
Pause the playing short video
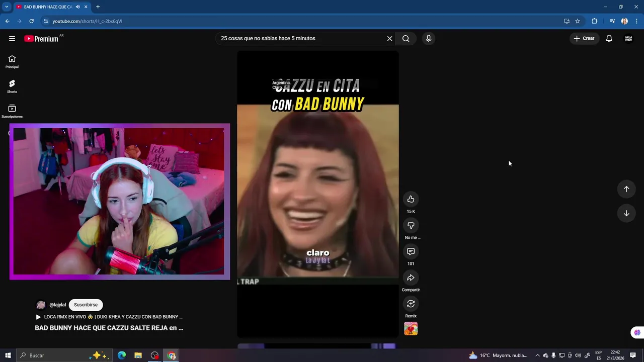tap(318, 194)
